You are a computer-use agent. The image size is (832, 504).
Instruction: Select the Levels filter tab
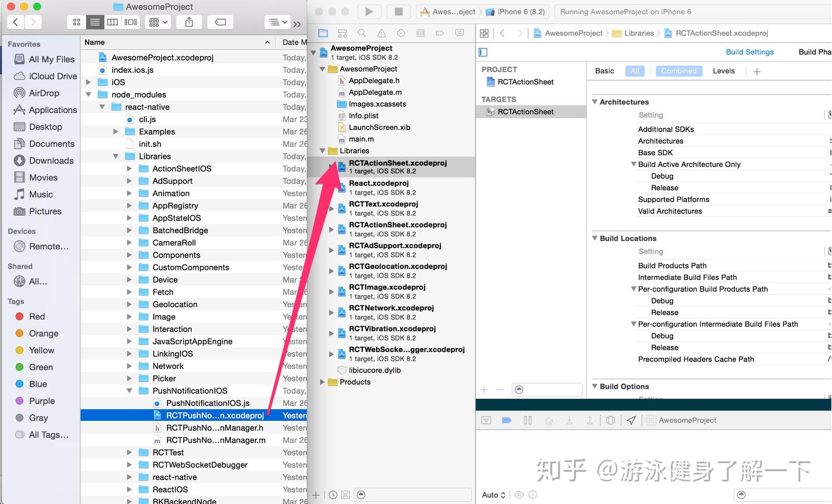pos(723,70)
